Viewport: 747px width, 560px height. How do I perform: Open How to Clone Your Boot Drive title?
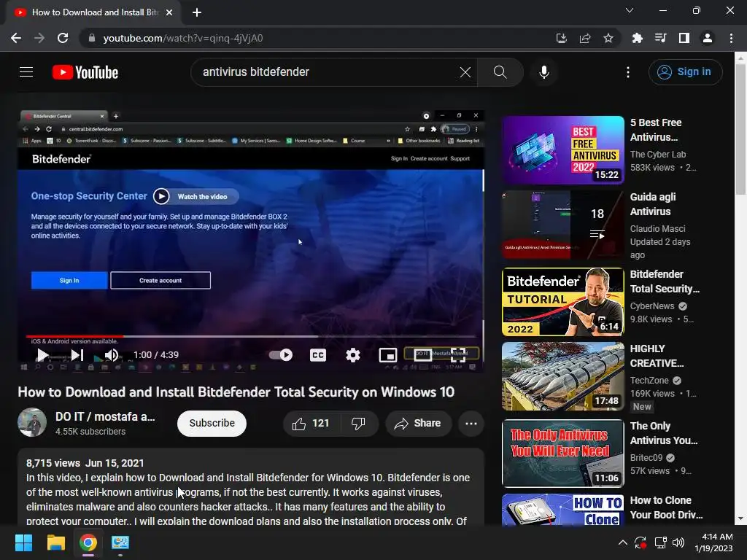pyautogui.click(x=666, y=507)
